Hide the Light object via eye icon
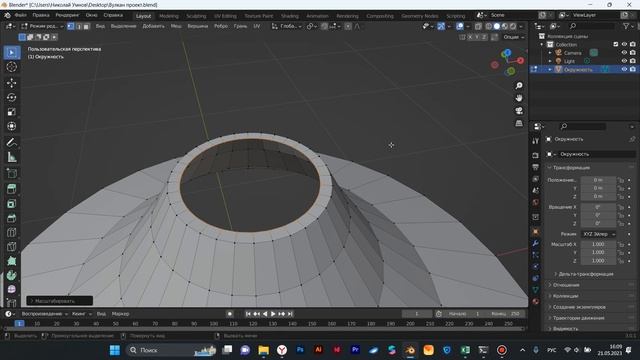 pyautogui.click(x=624, y=61)
